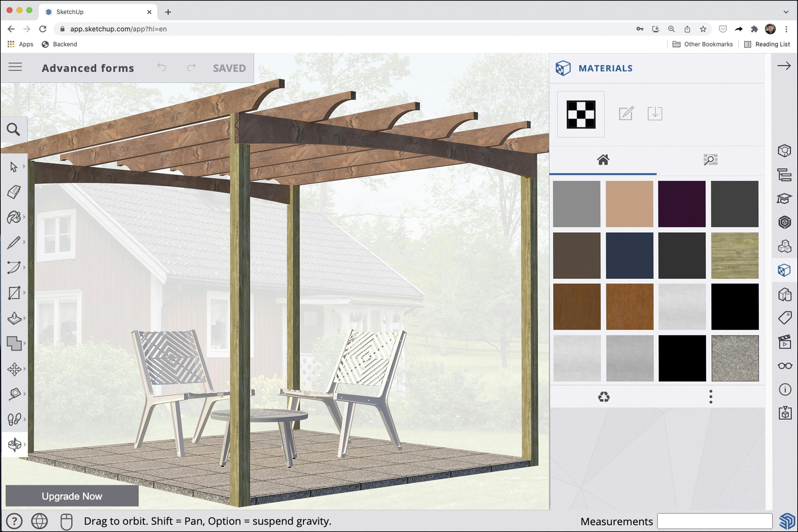Open the Entity Info panel
This screenshot has width=798, height=532.
[x=784, y=389]
